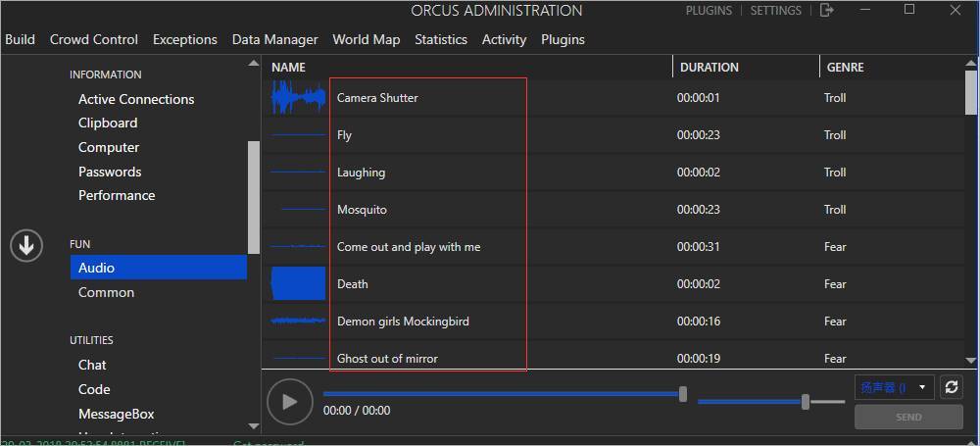Sort the list by DURATION column header
Viewport: 980px width, 446px height.
710,68
